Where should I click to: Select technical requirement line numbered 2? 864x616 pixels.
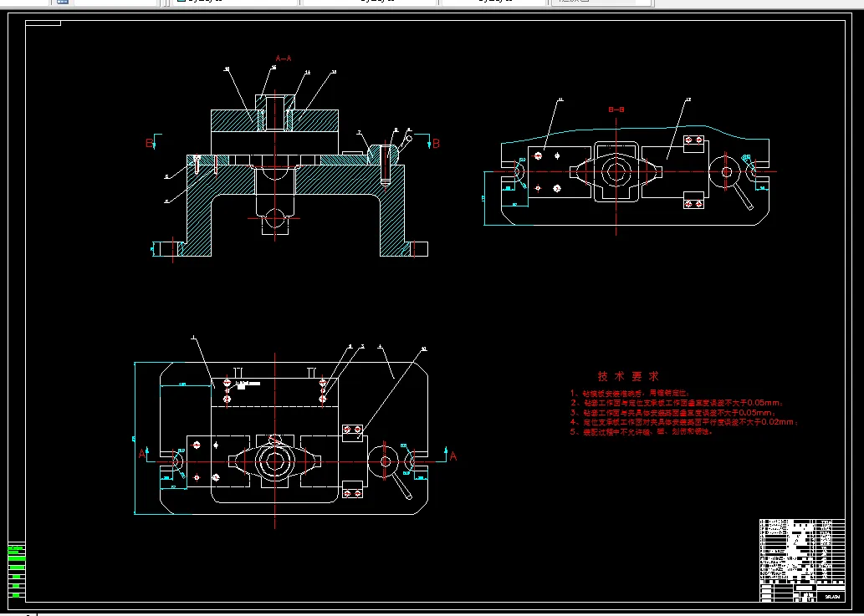(677, 403)
